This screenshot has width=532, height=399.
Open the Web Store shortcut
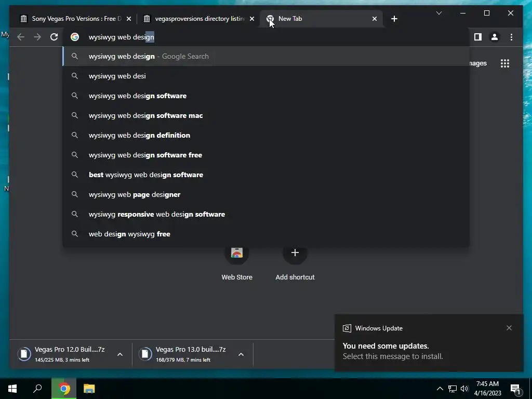[237, 264]
